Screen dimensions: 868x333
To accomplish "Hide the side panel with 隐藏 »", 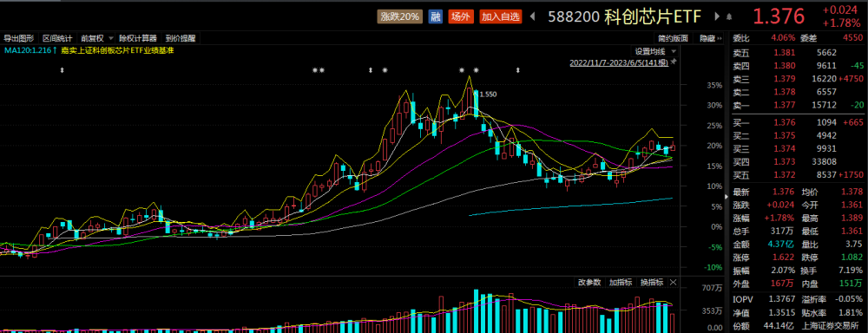I will (x=711, y=38).
